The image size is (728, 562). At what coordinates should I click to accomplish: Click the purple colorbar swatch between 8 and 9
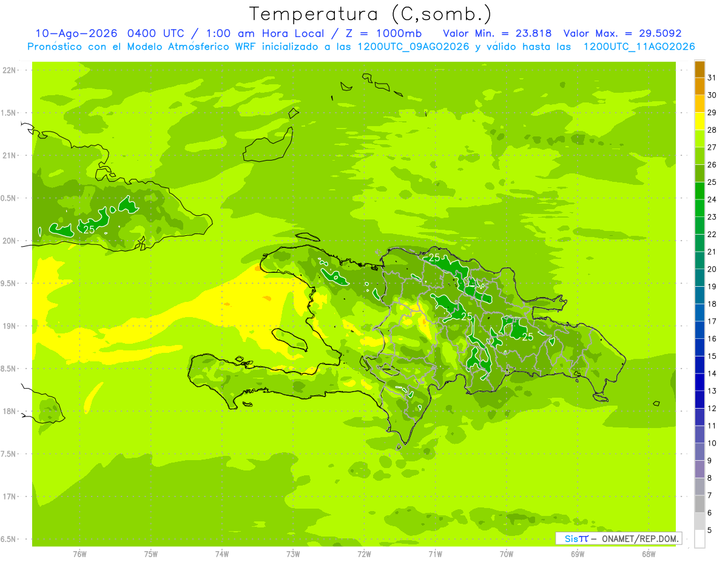pos(699,469)
